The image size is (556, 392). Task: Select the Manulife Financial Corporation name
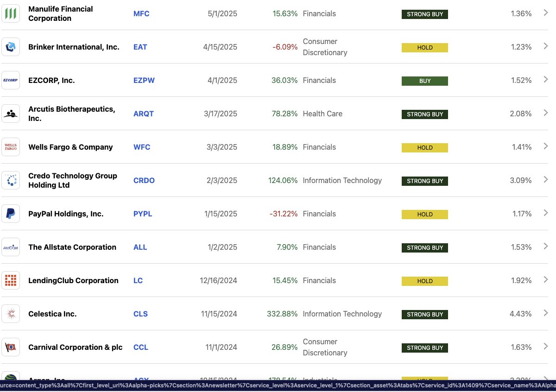[x=61, y=13]
